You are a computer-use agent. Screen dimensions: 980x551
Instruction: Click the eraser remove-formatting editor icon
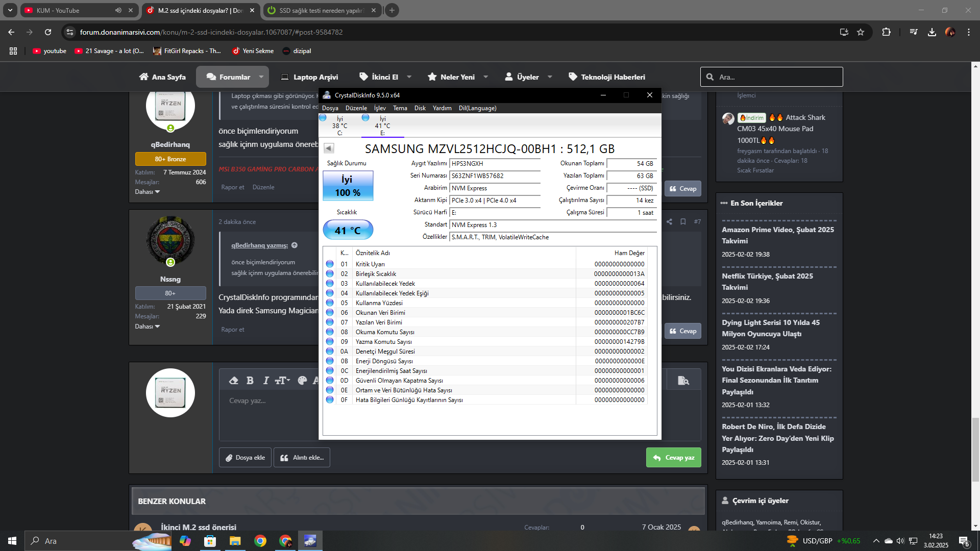(234, 381)
